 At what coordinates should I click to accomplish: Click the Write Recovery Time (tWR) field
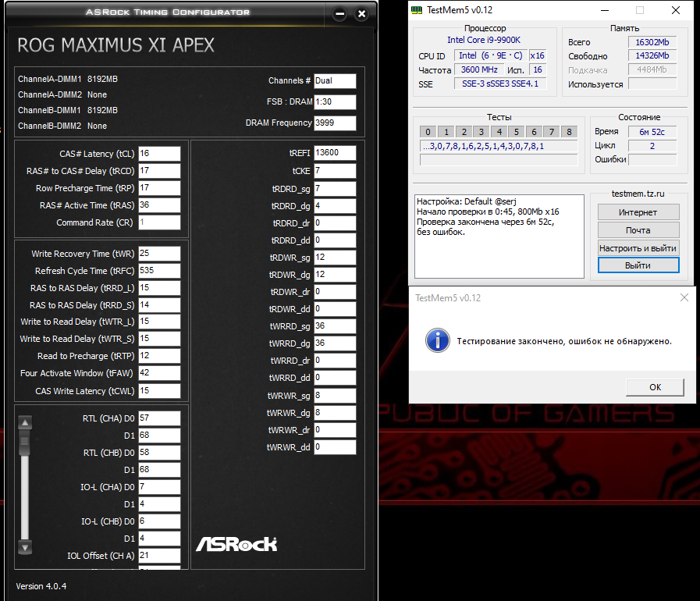159,254
